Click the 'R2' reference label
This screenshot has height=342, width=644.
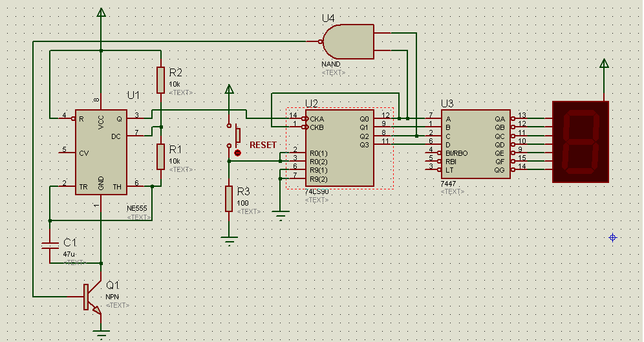(175, 72)
